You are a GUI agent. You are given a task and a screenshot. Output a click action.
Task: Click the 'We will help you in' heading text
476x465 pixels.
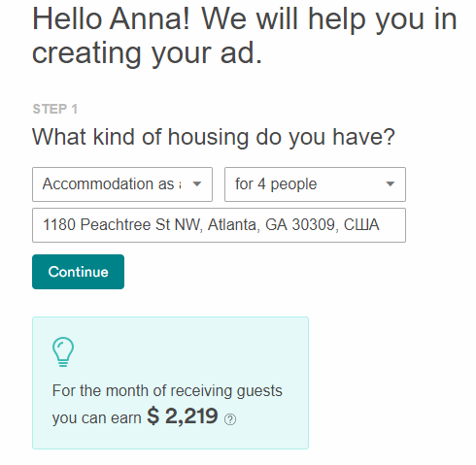329,19
